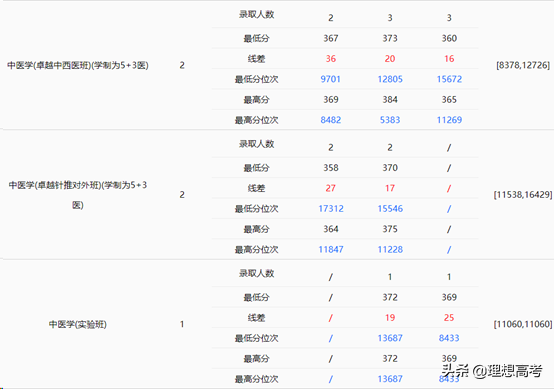Click the 最低分位次 label in 实验班 section
The image size is (554, 389).
click(x=257, y=338)
